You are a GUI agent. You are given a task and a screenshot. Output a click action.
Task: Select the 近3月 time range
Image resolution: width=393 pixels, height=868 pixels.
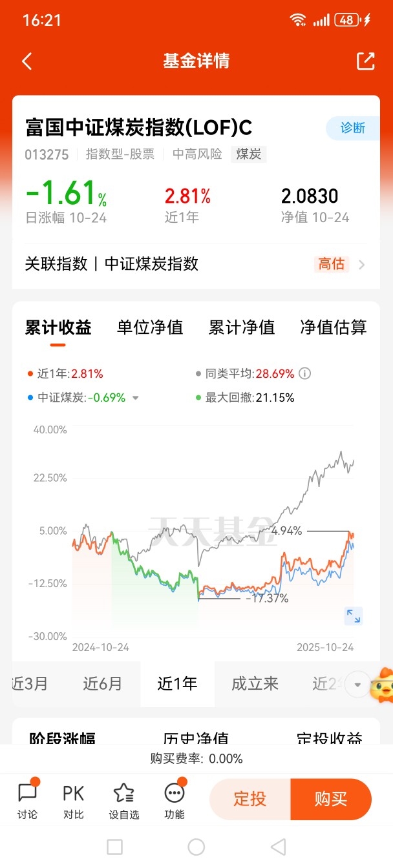coord(30,684)
